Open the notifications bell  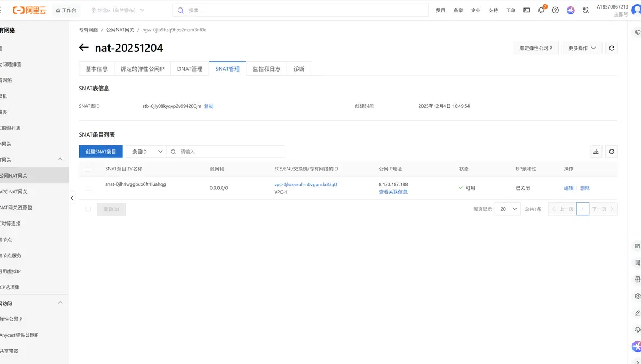pyautogui.click(x=541, y=10)
